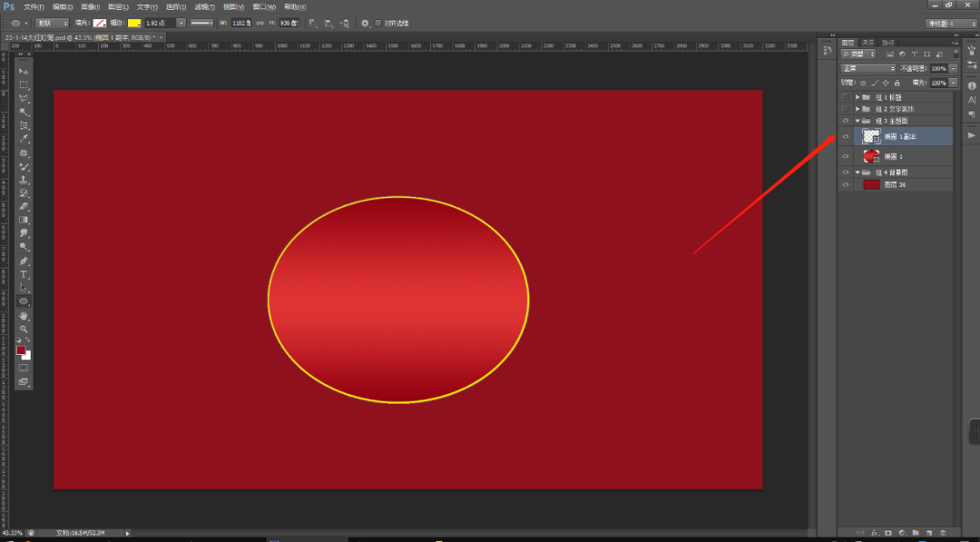Select the Zoom tool in toolbar
980x542 pixels.
pos(24,329)
